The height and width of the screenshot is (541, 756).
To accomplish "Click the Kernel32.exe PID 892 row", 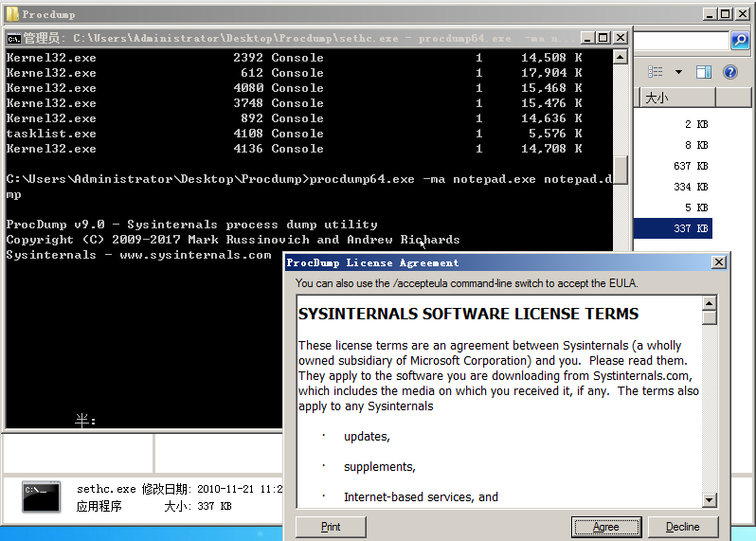I will (294, 118).
